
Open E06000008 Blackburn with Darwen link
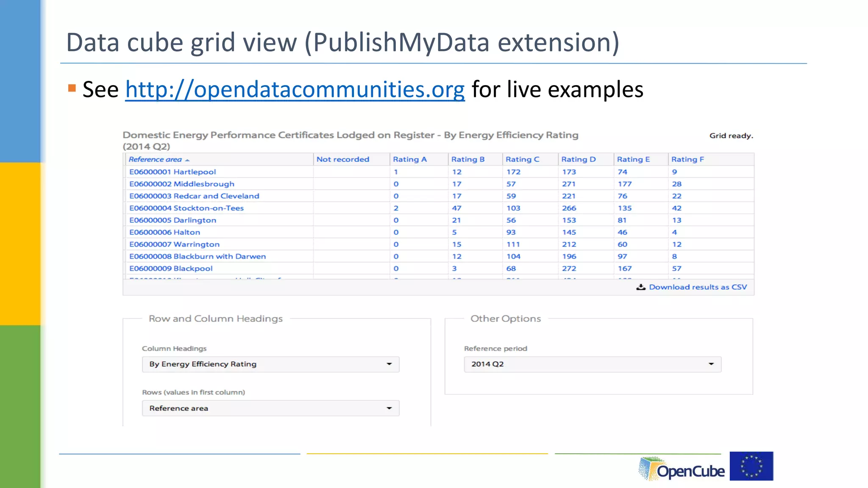pyautogui.click(x=198, y=256)
